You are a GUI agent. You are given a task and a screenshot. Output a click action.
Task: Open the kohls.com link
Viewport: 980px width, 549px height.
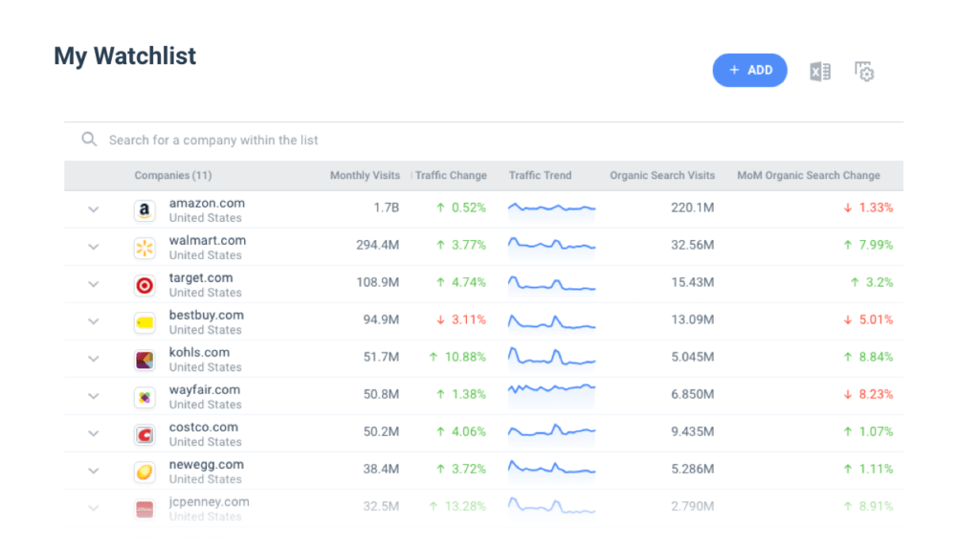[199, 352]
